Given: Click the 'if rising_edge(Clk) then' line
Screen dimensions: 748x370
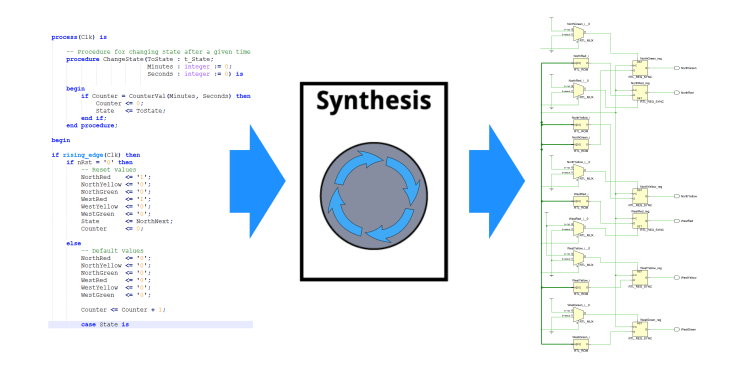Looking at the screenshot, I should pos(96,155).
